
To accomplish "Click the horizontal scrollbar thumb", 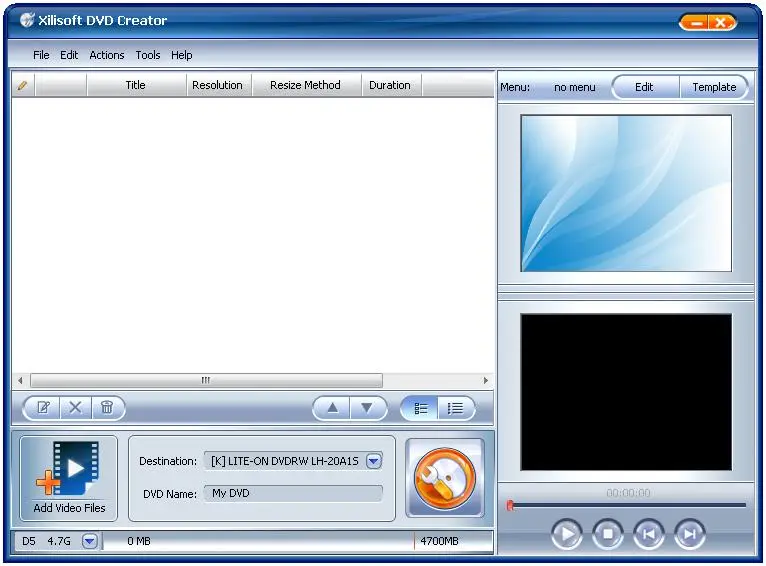I will 206,380.
